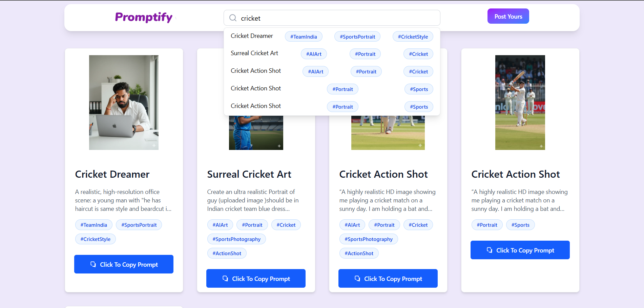Viewport: 644px width, 308px height.
Task: Select #TeamIndia tag in the suggestion dropdown
Action: (304, 36)
